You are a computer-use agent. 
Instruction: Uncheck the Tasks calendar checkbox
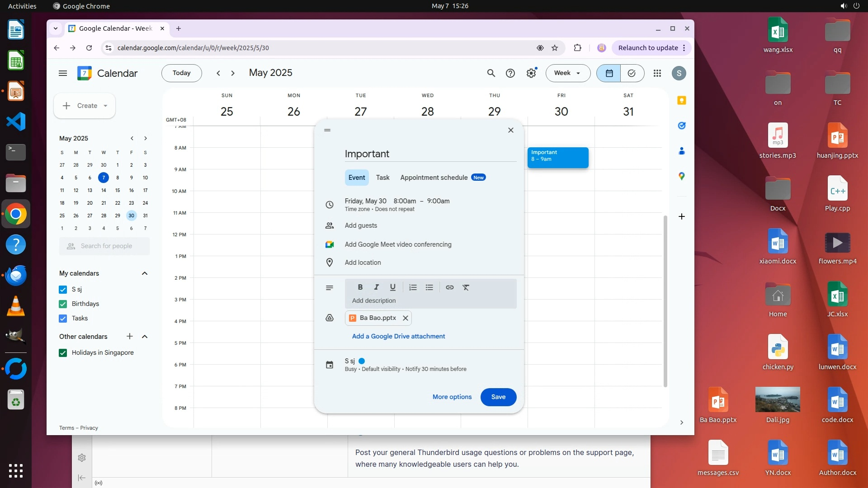pyautogui.click(x=63, y=319)
